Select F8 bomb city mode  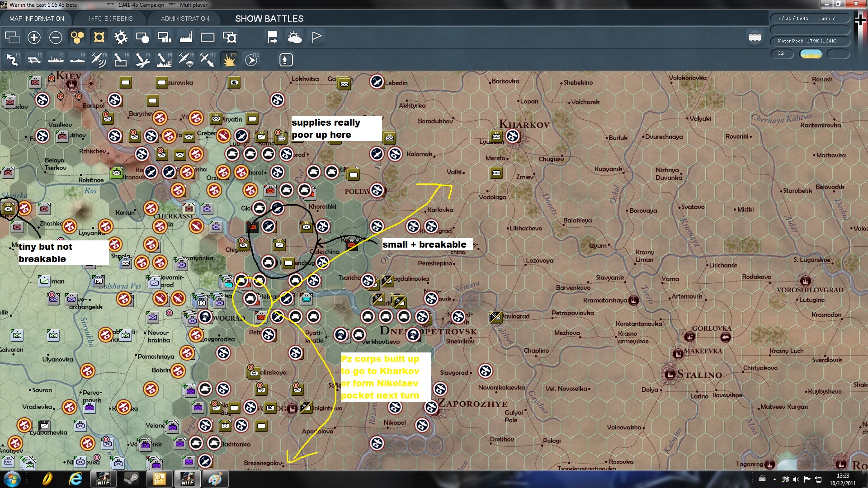click(164, 60)
